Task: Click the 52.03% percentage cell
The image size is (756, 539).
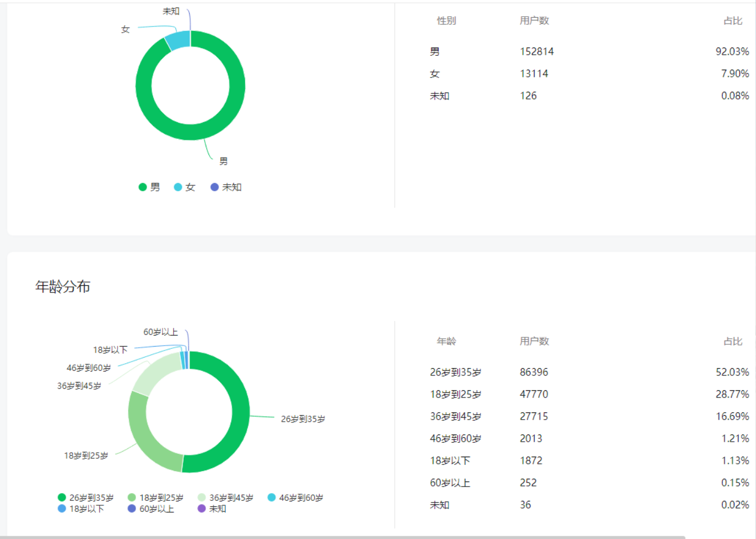Action: click(732, 372)
